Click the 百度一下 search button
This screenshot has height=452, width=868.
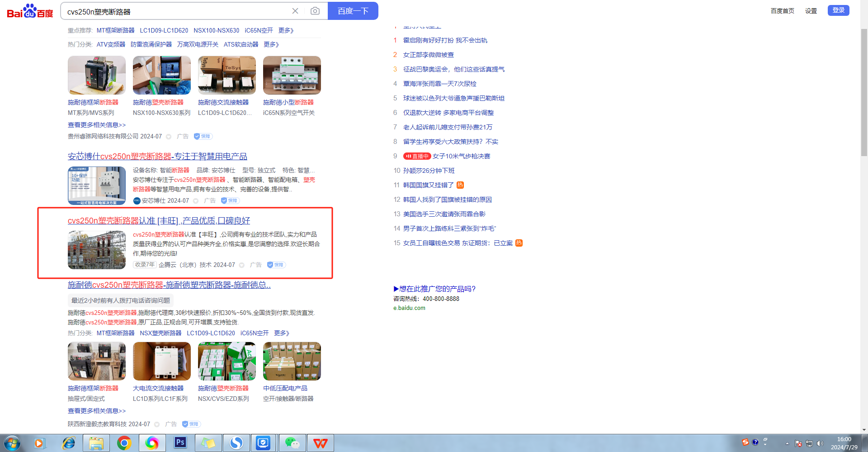tap(353, 11)
